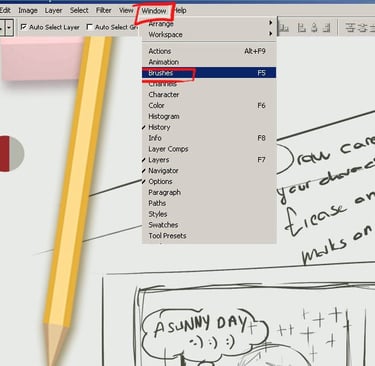
Task: Open the Layer menu
Action: pyautogui.click(x=53, y=11)
